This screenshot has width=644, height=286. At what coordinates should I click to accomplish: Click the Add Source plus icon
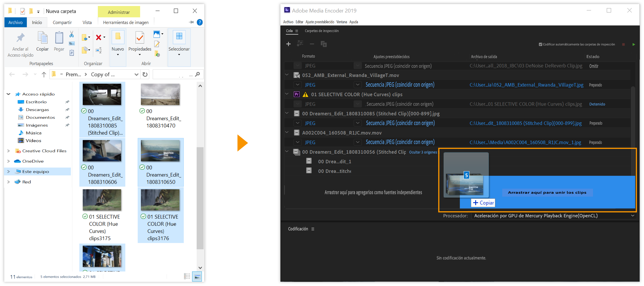[x=288, y=44]
